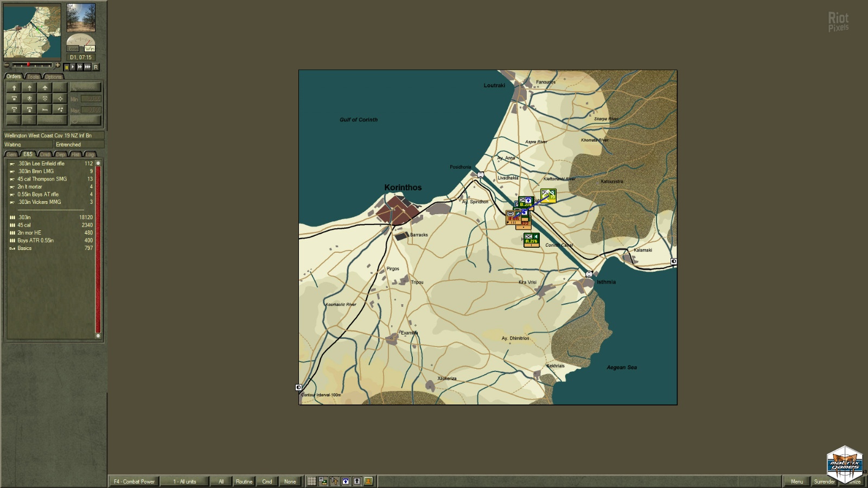The image size is (868, 488).
Task: Toggle the black up-arrow icon in bottom toolbar
Action: (357, 481)
